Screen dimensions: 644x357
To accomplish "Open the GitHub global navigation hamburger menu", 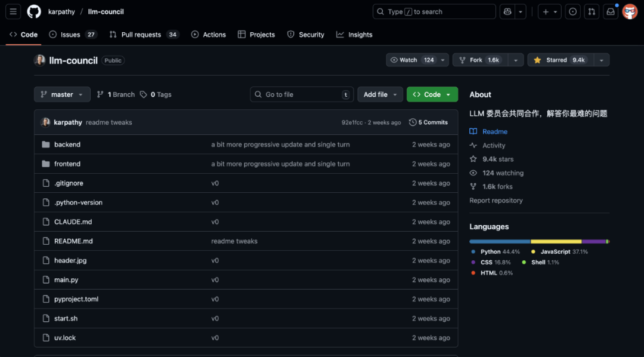I will (x=13, y=11).
